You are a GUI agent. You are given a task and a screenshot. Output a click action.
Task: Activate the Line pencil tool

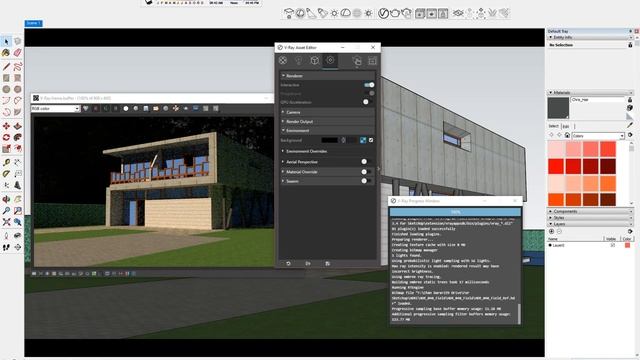click(x=6, y=67)
